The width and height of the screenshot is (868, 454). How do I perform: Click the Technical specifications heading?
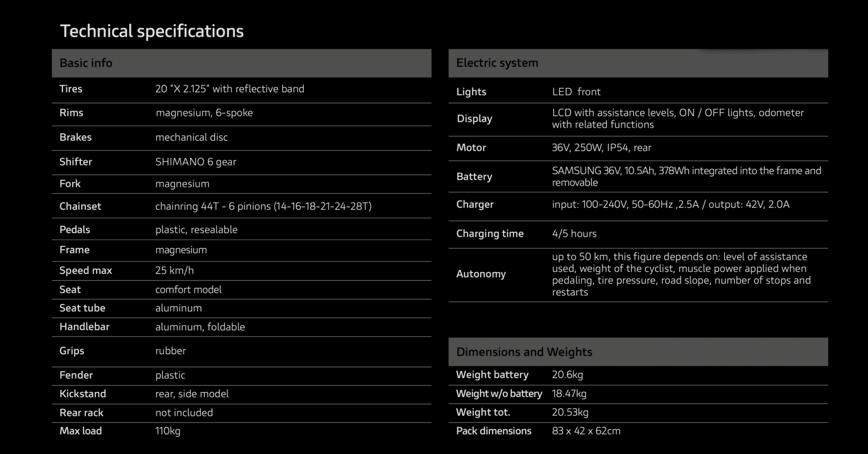coord(152,31)
